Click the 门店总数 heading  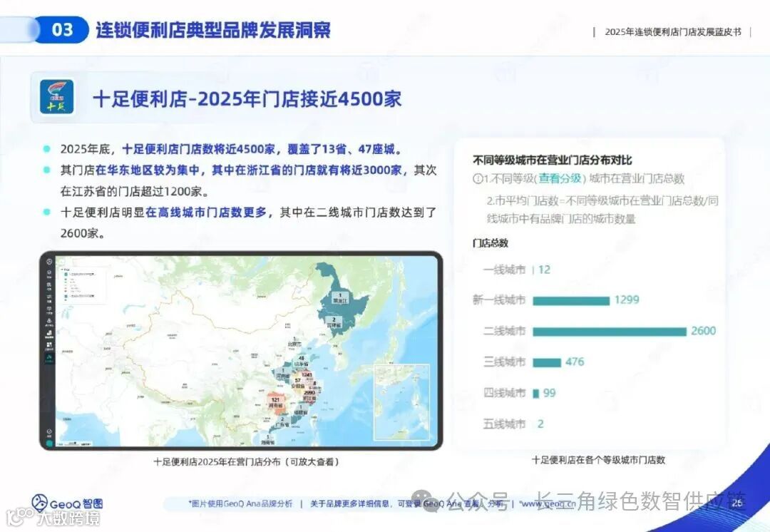coord(490,243)
